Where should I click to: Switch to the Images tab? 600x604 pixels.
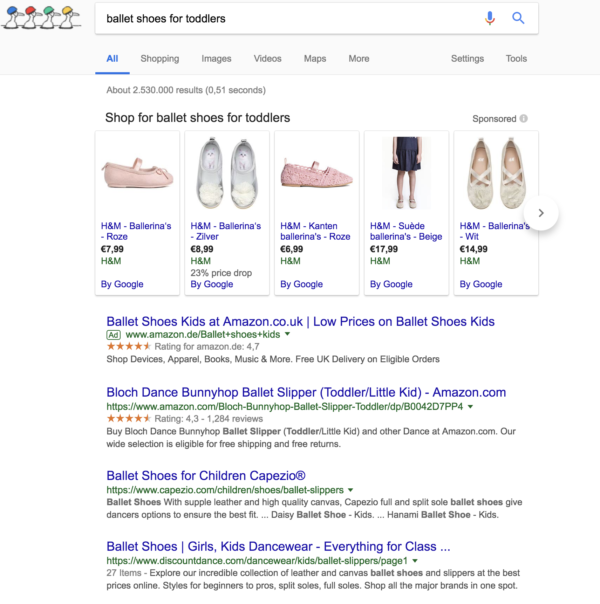coord(216,59)
